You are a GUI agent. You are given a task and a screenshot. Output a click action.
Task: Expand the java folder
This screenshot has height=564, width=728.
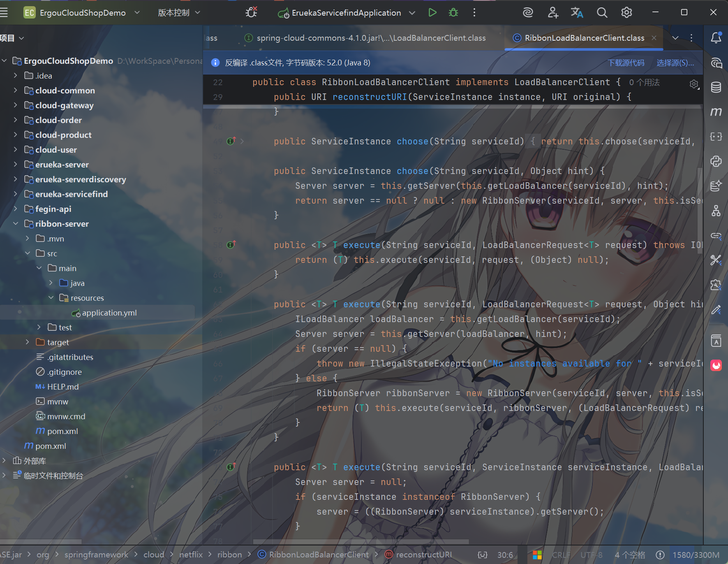tap(51, 283)
